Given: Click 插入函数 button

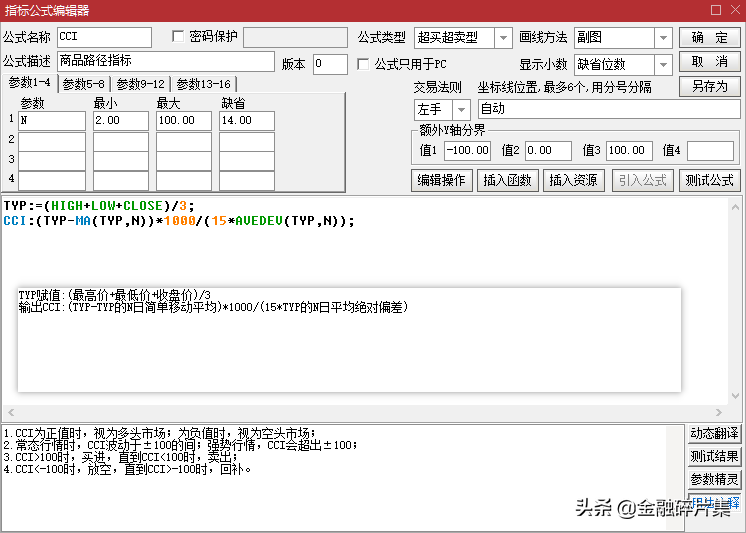Looking at the screenshot, I should tap(507, 181).
